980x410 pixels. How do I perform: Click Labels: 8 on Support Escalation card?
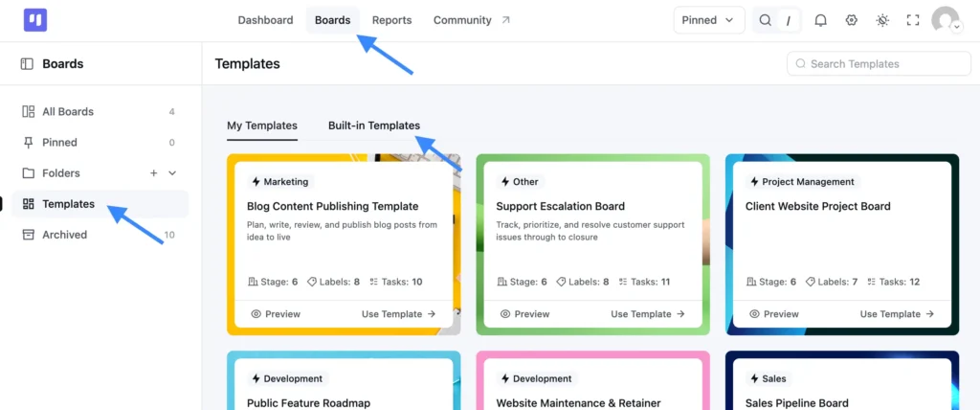point(583,283)
